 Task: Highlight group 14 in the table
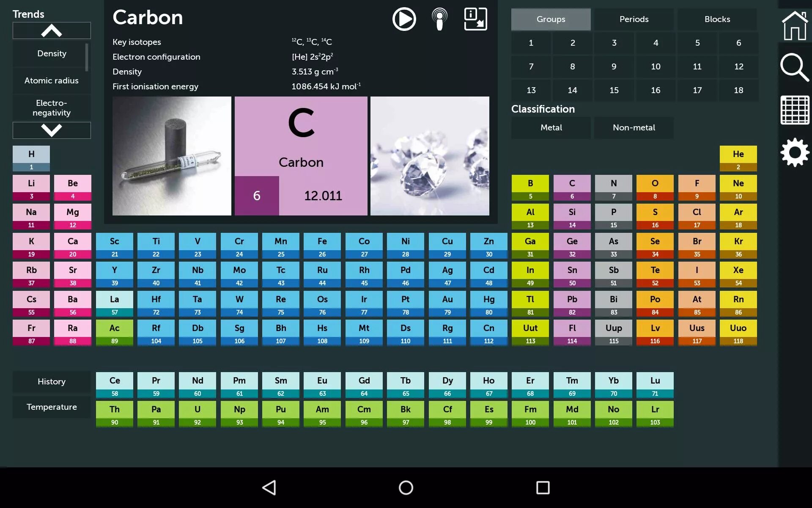(572, 90)
